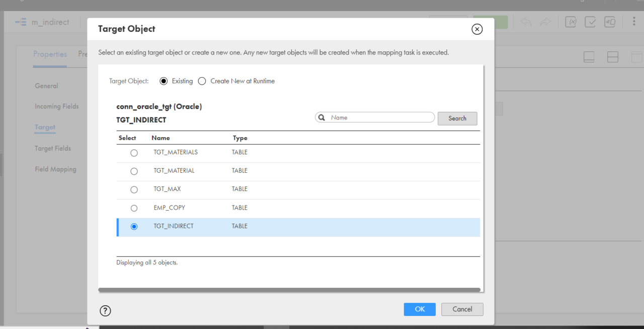644x329 pixels.
Task: Click the Validate checkmark icon
Action: click(x=590, y=22)
